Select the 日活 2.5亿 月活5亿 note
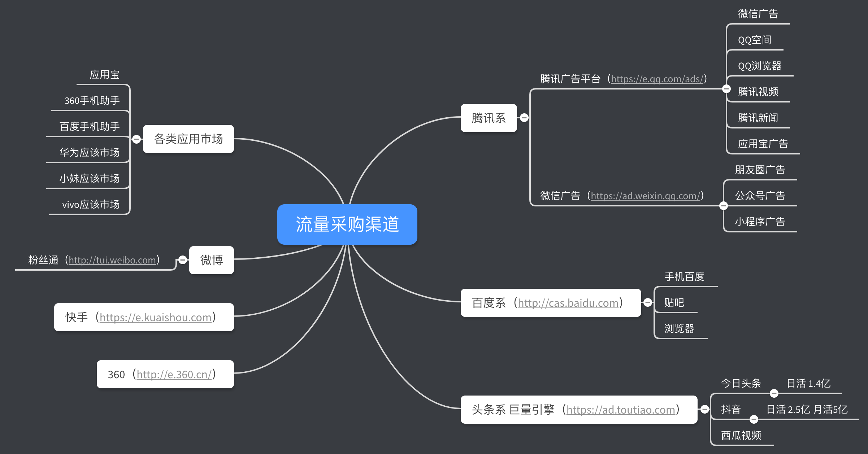868x454 pixels. click(807, 410)
